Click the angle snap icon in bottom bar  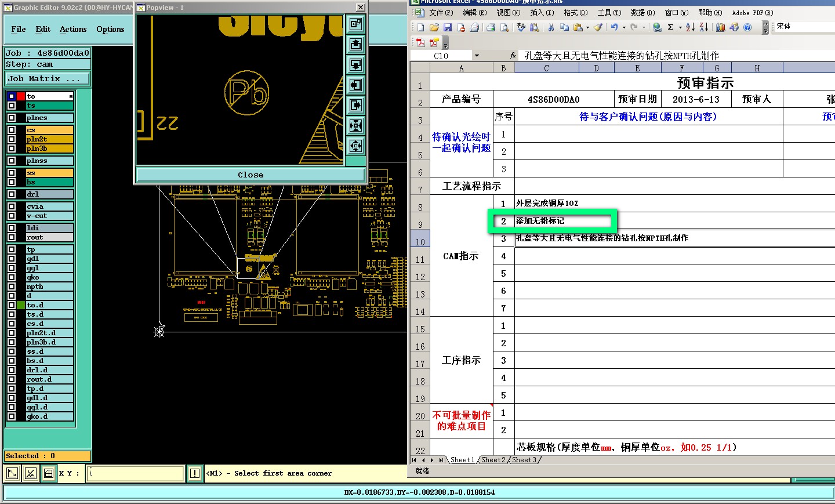point(31,473)
